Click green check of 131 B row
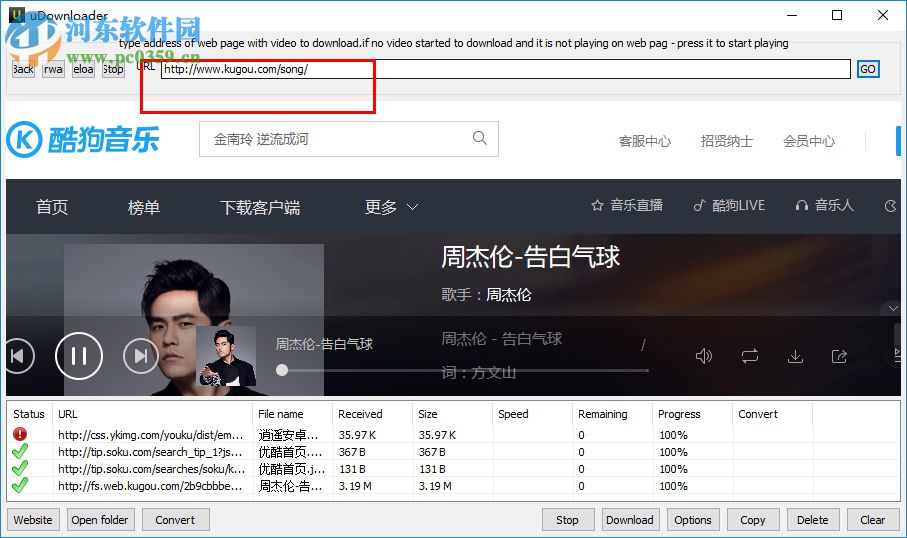This screenshot has width=907, height=538. tap(20, 468)
